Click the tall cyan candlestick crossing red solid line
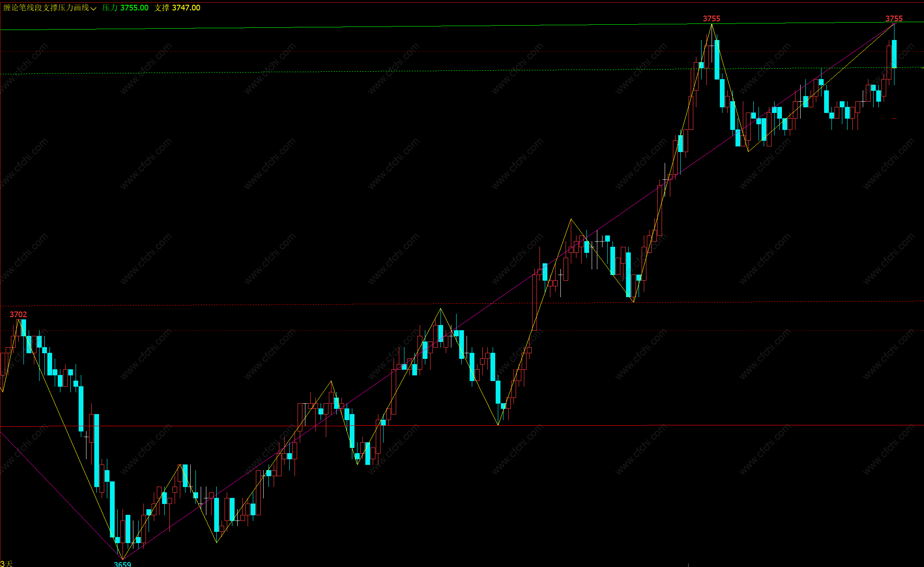This screenshot has width=924, height=567. [x=96, y=450]
